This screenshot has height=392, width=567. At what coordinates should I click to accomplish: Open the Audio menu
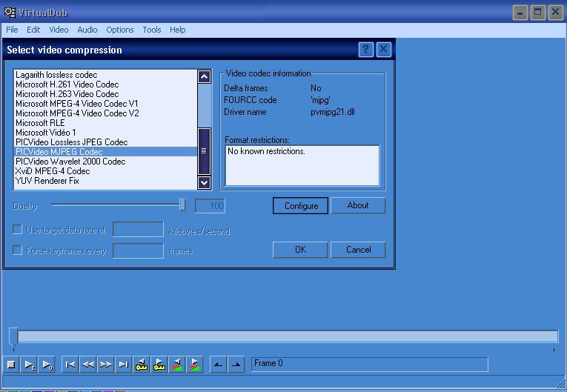tap(87, 30)
